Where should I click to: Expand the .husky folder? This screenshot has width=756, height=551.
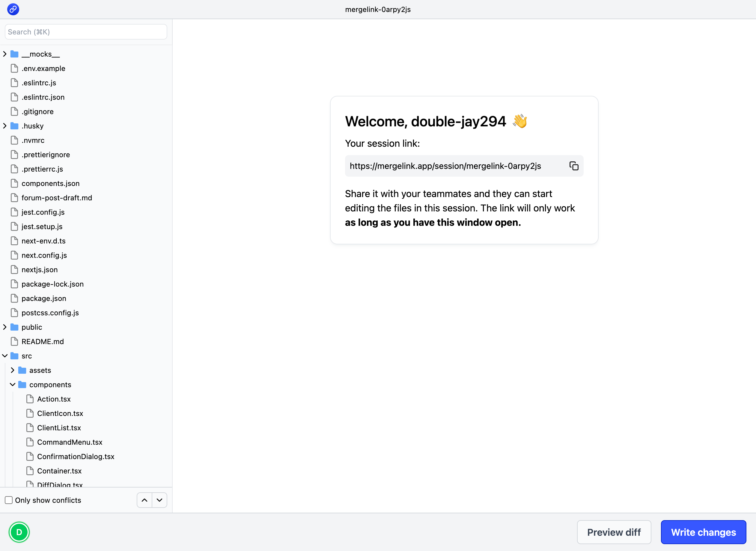pos(5,126)
